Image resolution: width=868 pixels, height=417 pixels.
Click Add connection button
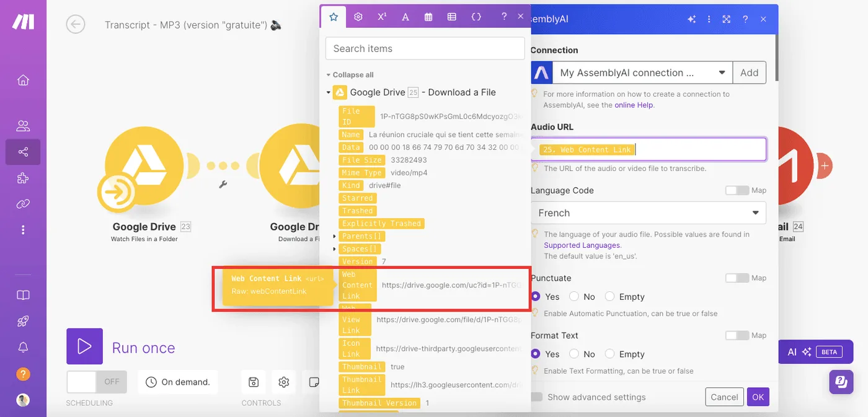coord(749,72)
